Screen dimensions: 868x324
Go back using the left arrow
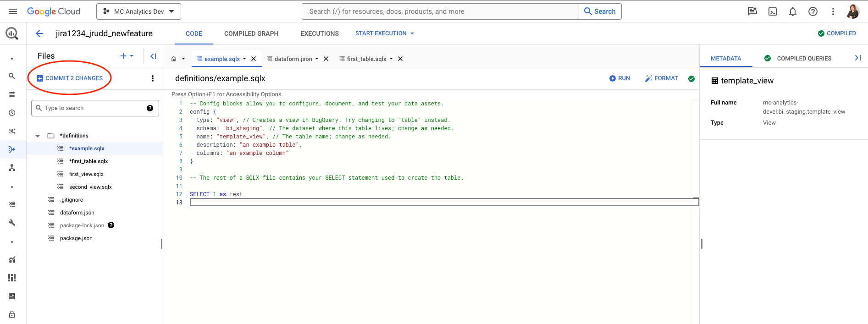[39, 33]
